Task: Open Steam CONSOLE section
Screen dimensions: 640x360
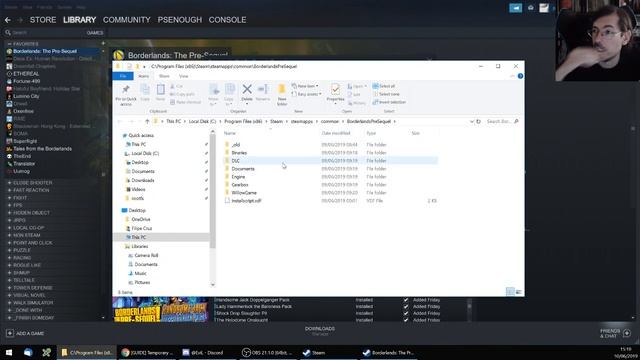Action: coord(227,20)
